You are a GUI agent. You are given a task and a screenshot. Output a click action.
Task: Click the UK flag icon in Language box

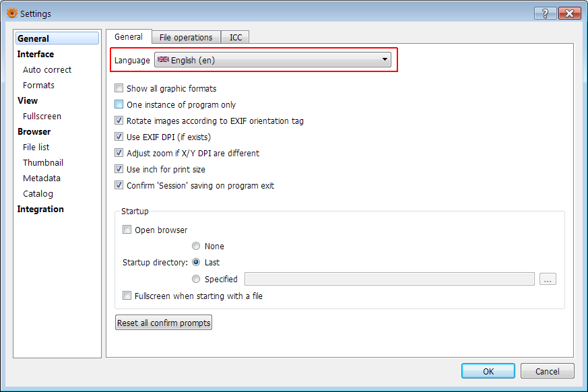coord(163,60)
